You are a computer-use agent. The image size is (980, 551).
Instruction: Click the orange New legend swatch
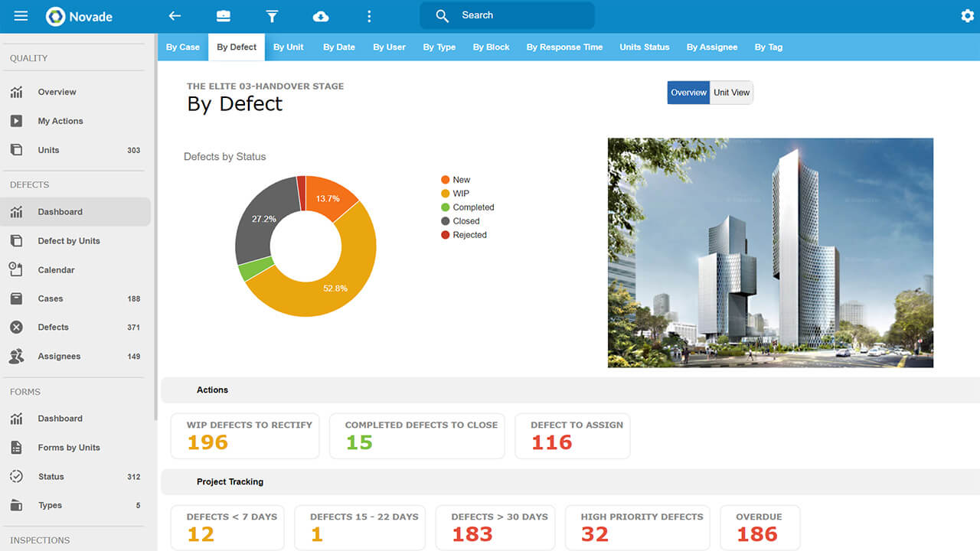pyautogui.click(x=446, y=180)
